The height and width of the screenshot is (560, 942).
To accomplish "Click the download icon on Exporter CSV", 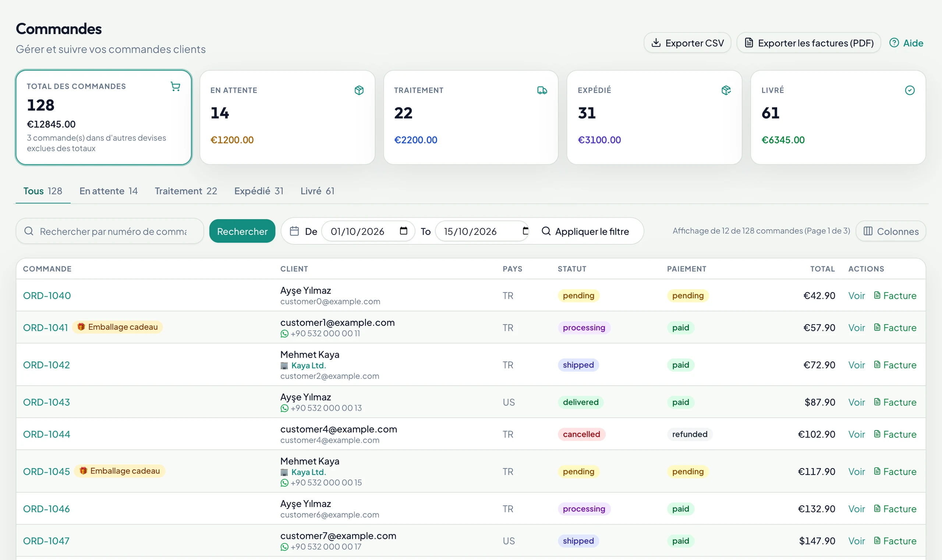I will [656, 43].
